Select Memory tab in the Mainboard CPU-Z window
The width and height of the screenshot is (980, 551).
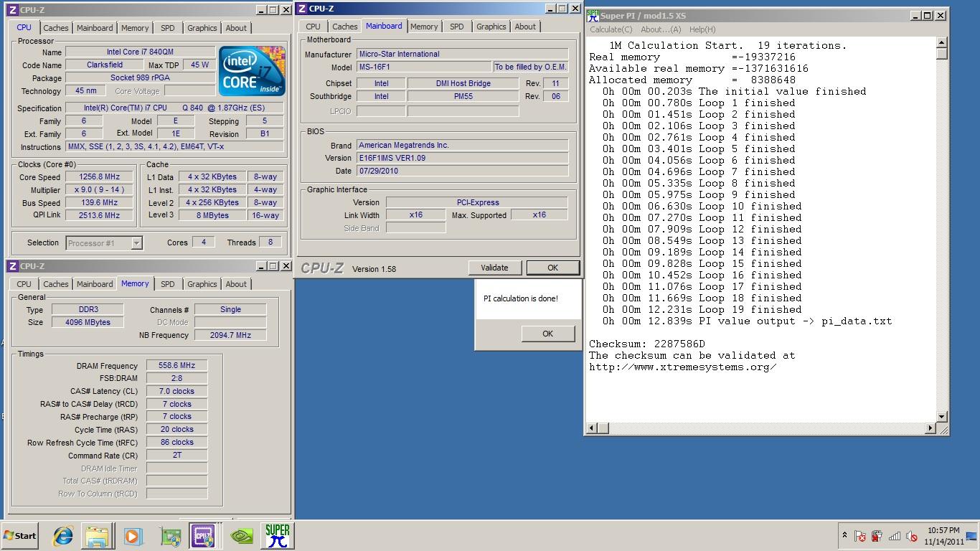[424, 27]
